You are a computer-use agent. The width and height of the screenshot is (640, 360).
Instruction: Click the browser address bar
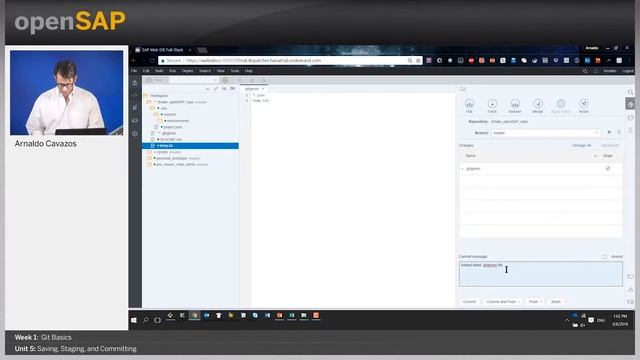pos(289,60)
